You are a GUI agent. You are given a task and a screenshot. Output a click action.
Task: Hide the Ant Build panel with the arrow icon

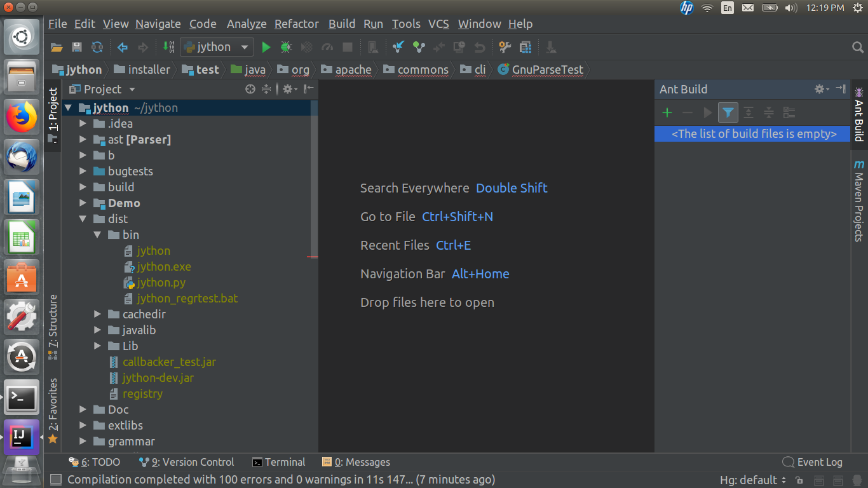point(841,90)
